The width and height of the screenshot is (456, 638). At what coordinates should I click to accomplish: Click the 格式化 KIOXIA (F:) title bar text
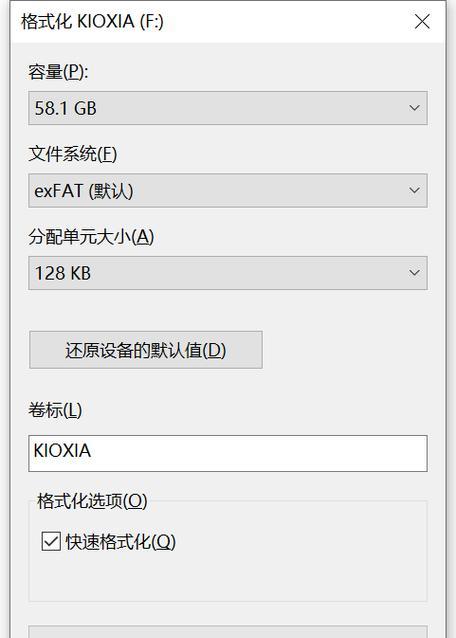tap(92, 21)
